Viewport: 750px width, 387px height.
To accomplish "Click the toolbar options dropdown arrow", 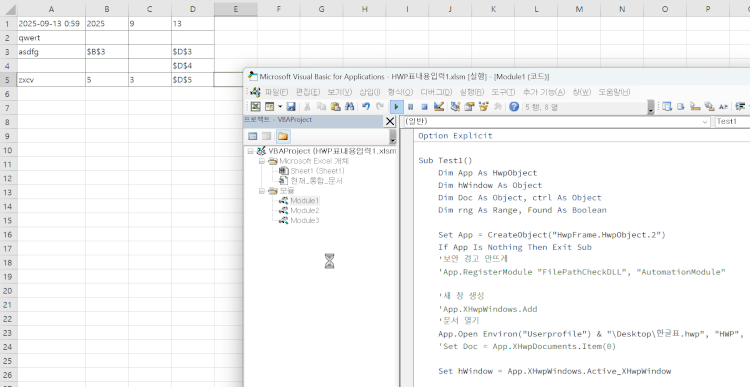I will pos(651,107).
